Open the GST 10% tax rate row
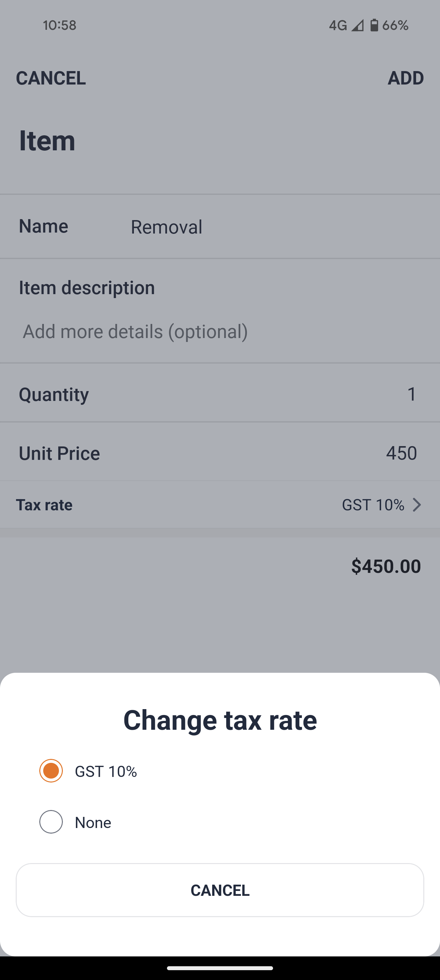Viewport: 440px width, 980px height. [220, 505]
